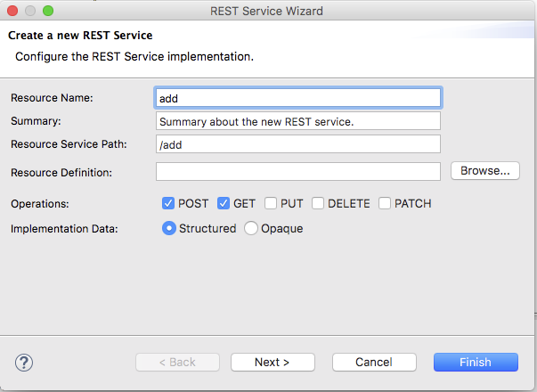Viewport: 537px width, 392px height.
Task: Open the help question mark icon
Action: point(24,363)
